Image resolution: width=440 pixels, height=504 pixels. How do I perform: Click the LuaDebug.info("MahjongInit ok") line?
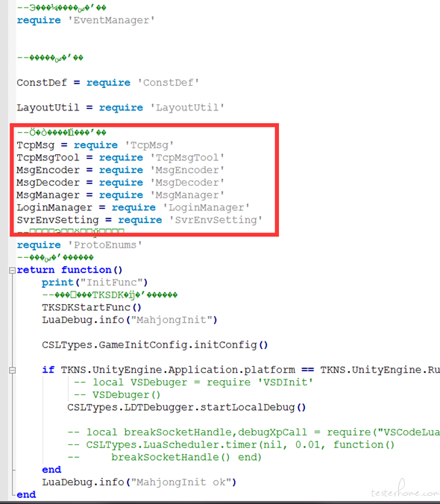tap(139, 482)
